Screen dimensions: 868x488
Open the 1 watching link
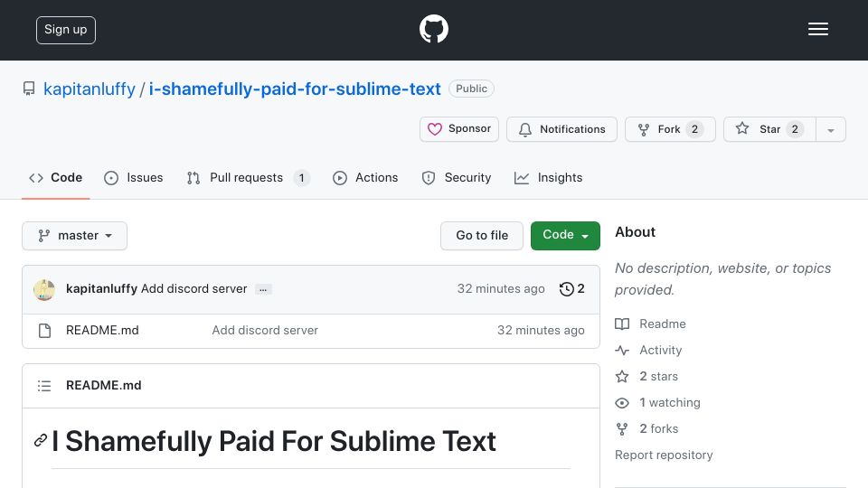[x=657, y=403]
